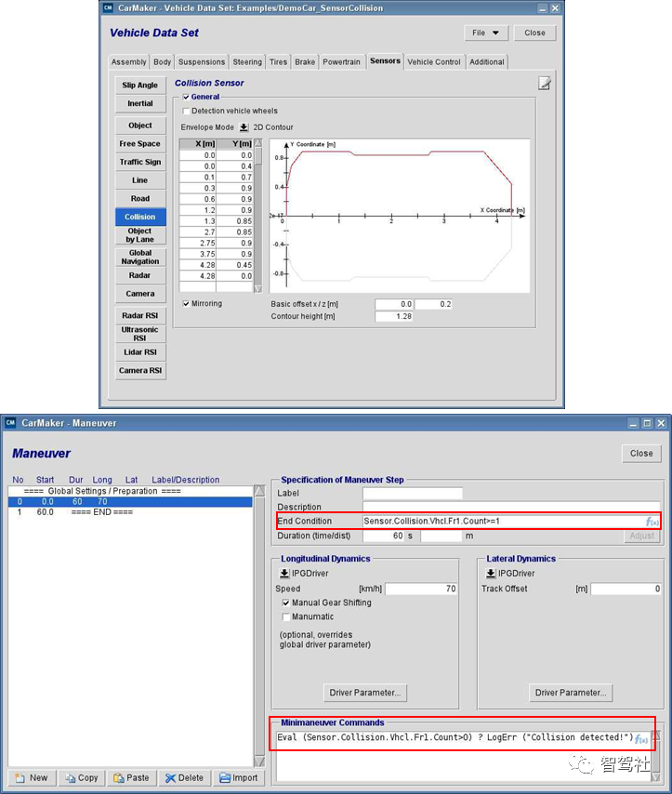Open the File dropdown menu
This screenshot has height=794, width=672.
coord(485,33)
